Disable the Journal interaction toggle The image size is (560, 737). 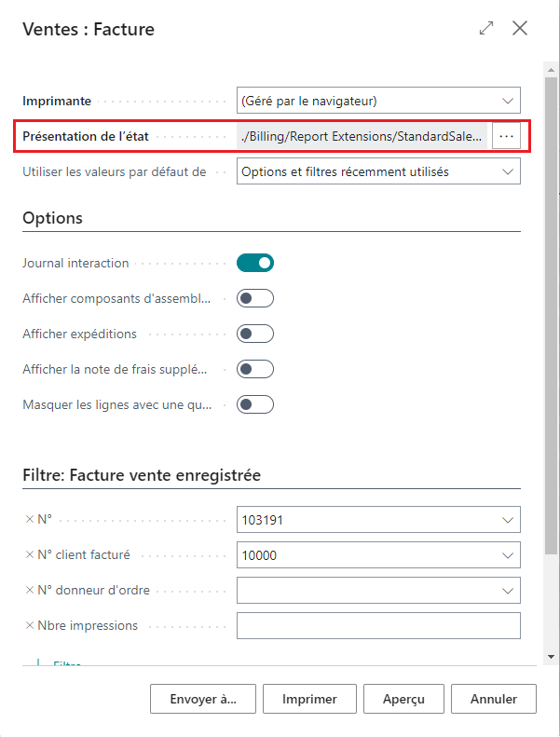coord(255,263)
